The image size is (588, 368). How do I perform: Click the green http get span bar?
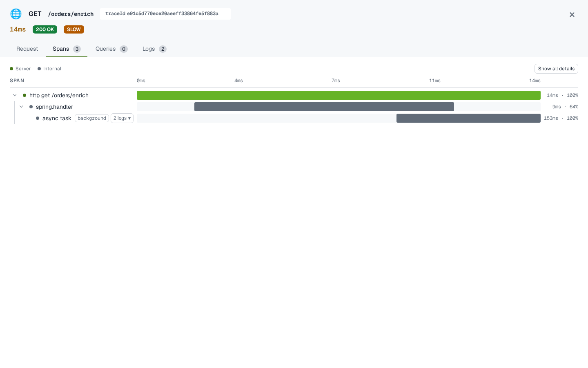point(339,95)
